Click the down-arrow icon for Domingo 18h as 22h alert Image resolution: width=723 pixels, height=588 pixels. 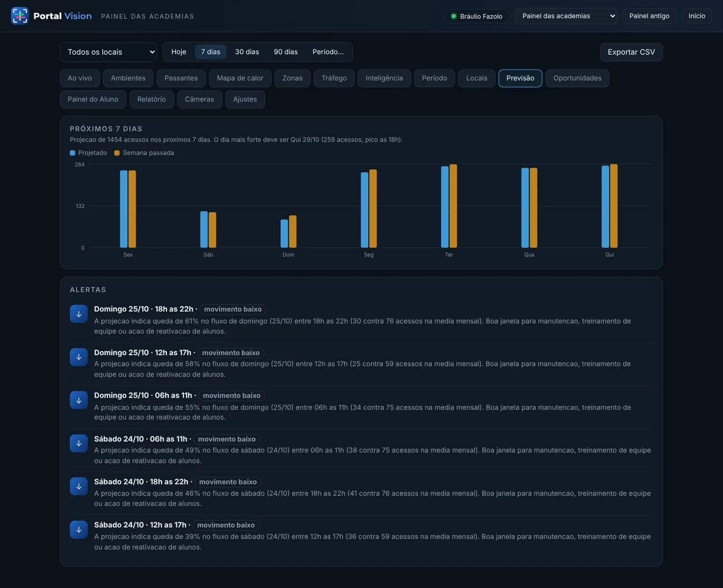tap(79, 314)
